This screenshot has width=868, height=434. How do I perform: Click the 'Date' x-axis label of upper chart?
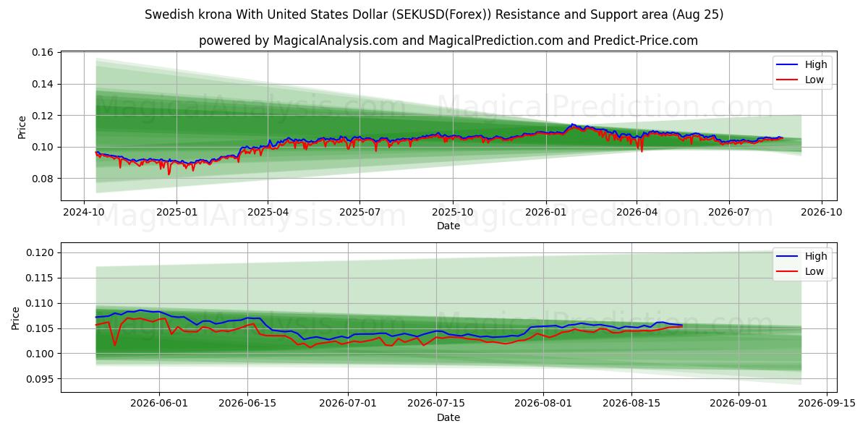coord(448,226)
